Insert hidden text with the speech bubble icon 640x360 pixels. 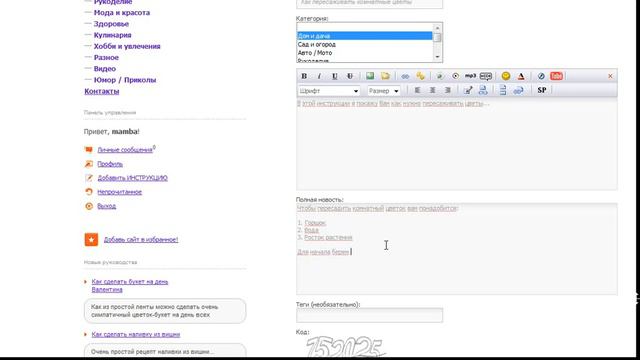pyautogui.click(x=486, y=76)
